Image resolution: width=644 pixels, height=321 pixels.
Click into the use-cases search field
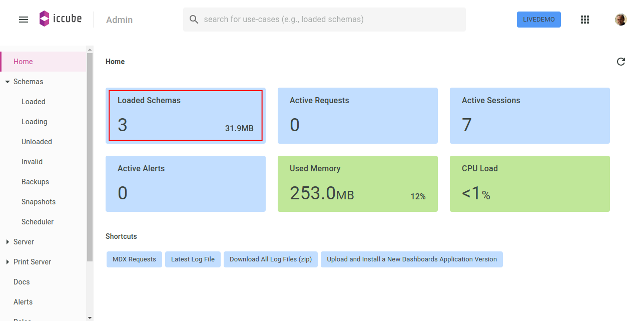click(330, 20)
